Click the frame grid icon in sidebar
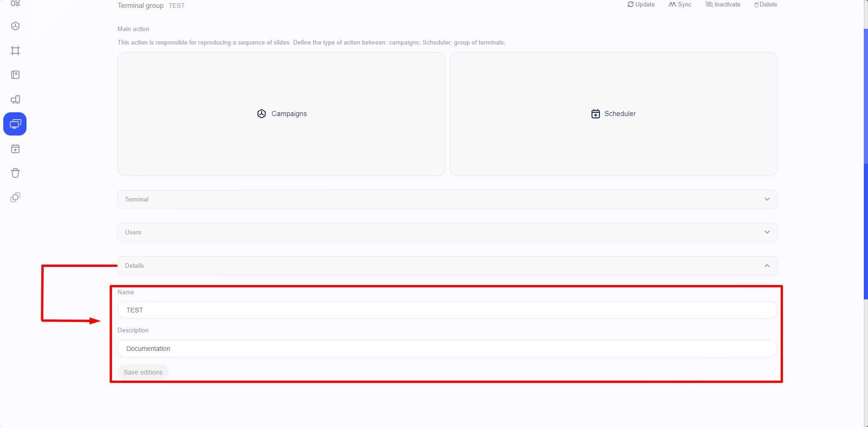 tap(15, 51)
